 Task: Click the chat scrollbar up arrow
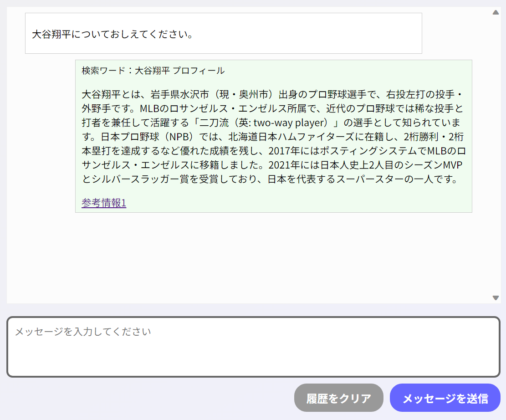496,13
